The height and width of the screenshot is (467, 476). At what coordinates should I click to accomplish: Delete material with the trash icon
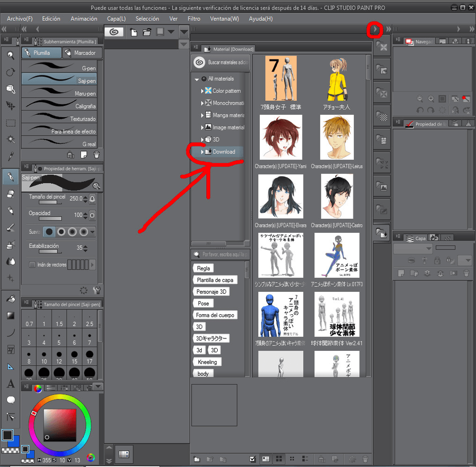pyautogui.click(x=365, y=459)
